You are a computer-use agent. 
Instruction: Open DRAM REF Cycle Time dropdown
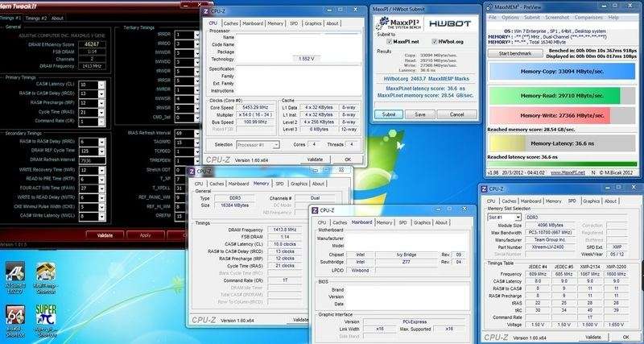click(102, 151)
